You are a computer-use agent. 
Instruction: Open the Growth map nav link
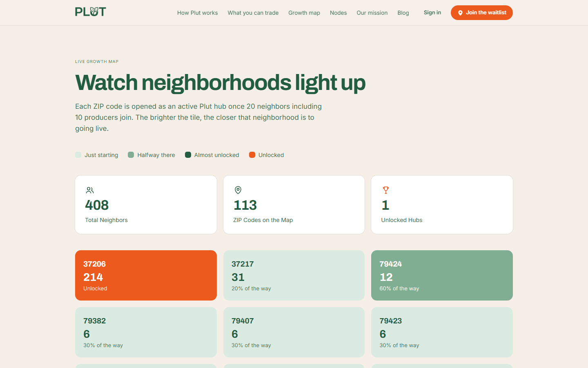tap(304, 13)
